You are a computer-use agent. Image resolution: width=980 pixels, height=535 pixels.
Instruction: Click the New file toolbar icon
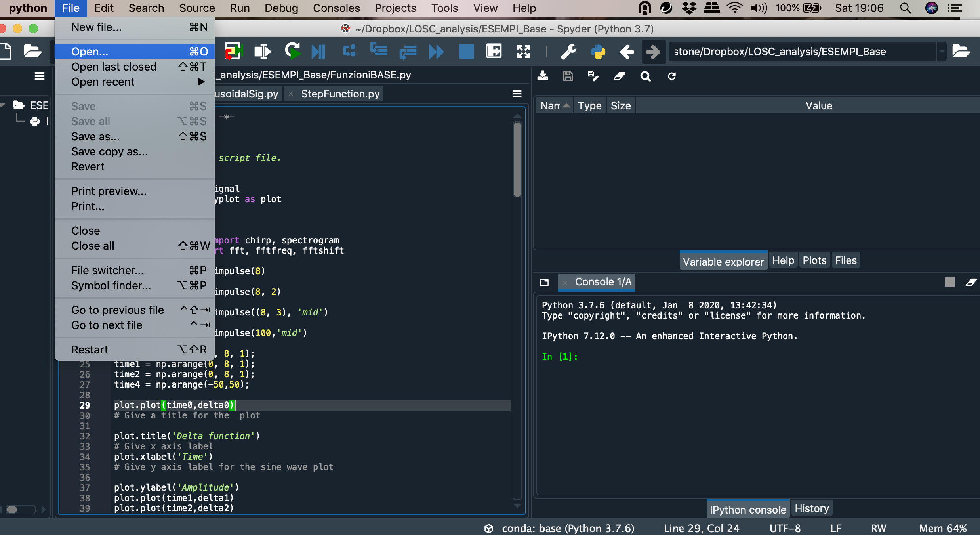[6, 52]
